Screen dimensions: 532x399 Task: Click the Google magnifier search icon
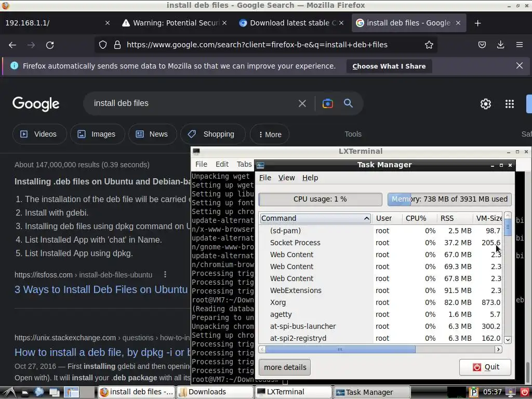point(348,103)
